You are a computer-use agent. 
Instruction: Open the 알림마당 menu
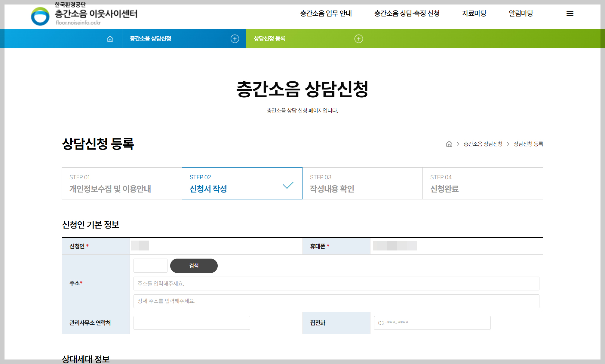tap(521, 13)
